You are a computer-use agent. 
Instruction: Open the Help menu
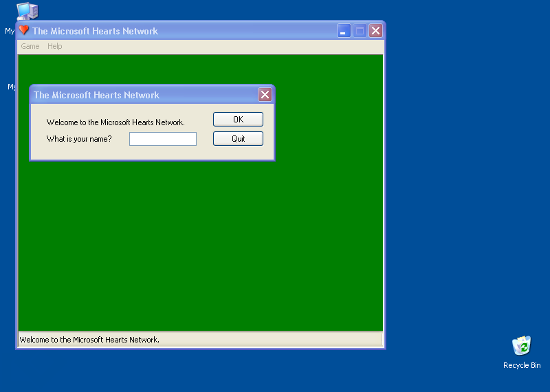(55, 46)
